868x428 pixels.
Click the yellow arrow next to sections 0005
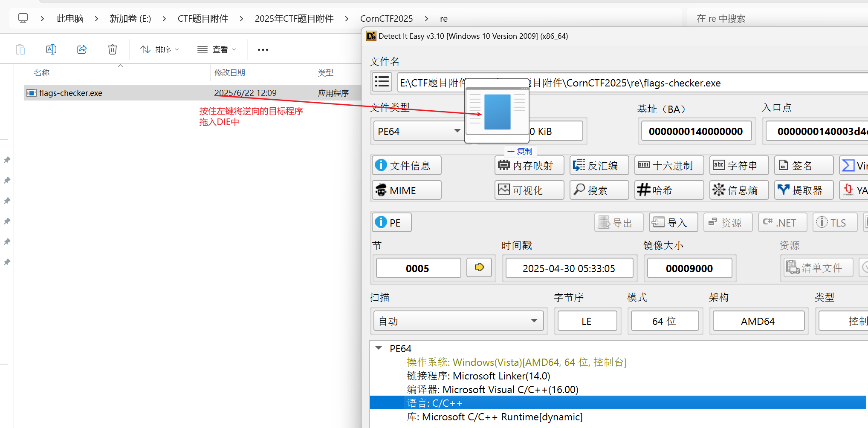tap(479, 268)
